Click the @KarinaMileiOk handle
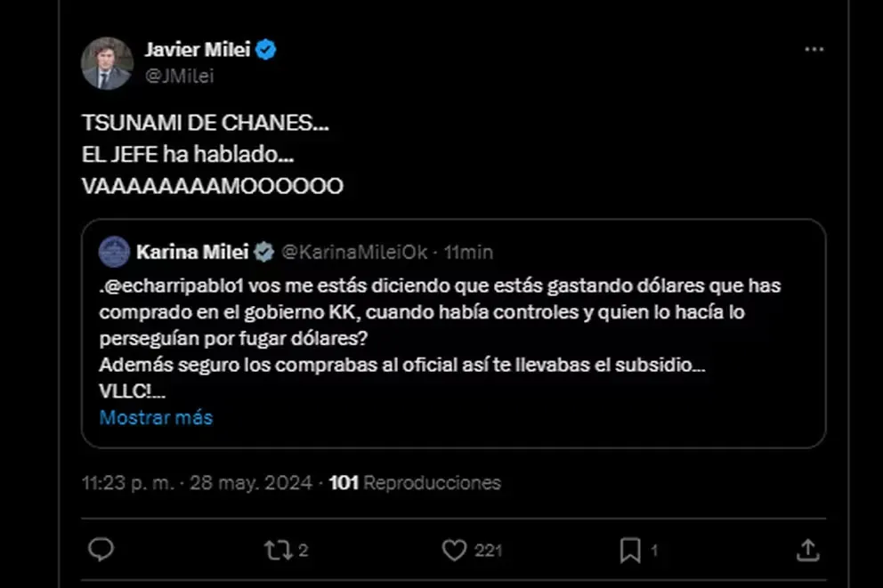Screen dimensions: 883x588 [x=354, y=252]
